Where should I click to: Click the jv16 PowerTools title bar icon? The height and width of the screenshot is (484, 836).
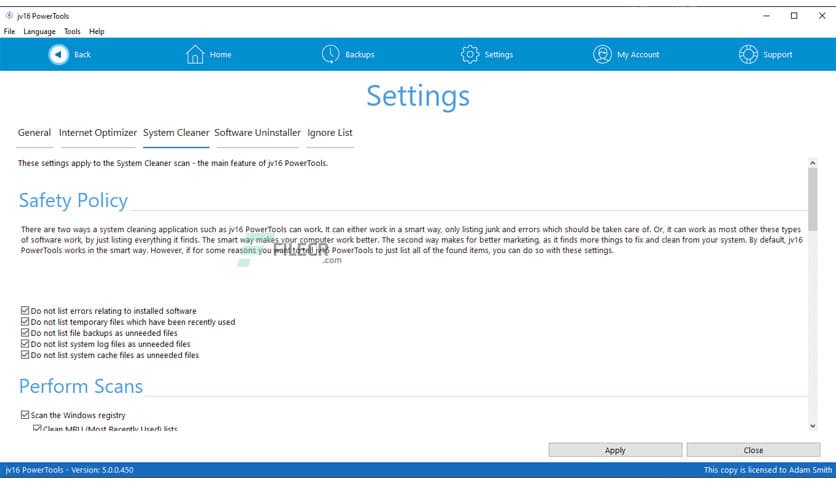tap(9, 15)
